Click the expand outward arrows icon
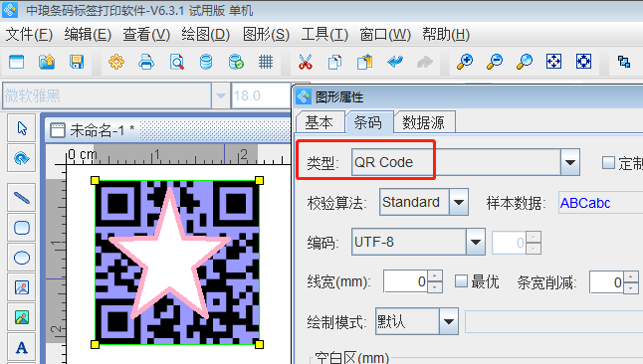The image size is (643, 364). (583, 62)
